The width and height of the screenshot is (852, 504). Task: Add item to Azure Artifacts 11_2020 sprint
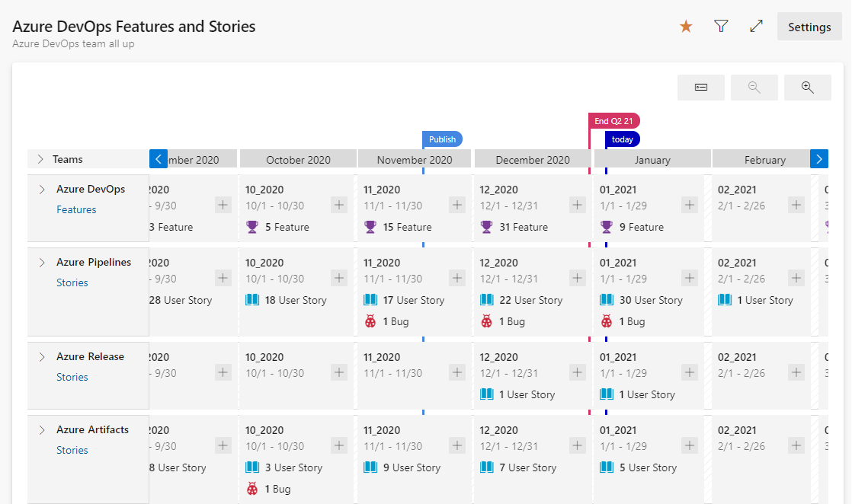[x=457, y=445]
